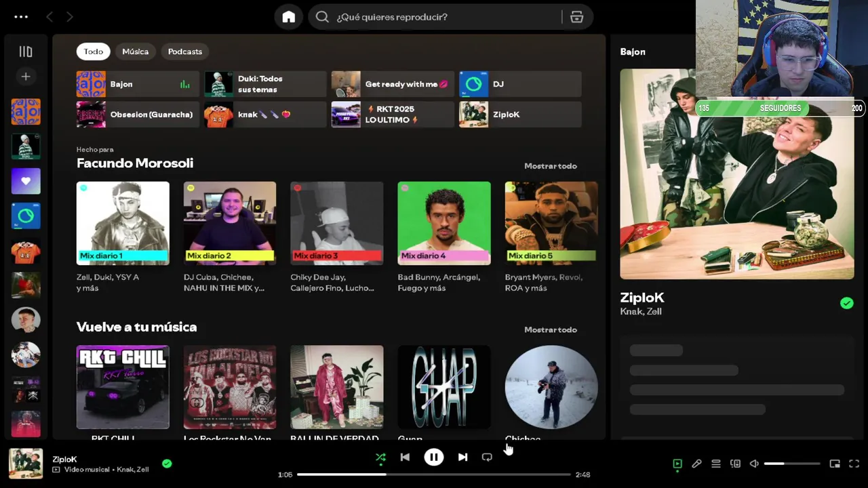The width and height of the screenshot is (868, 488).
Task: Open Duki: Todos sus temas tile
Action: pyautogui.click(x=265, y=84)
